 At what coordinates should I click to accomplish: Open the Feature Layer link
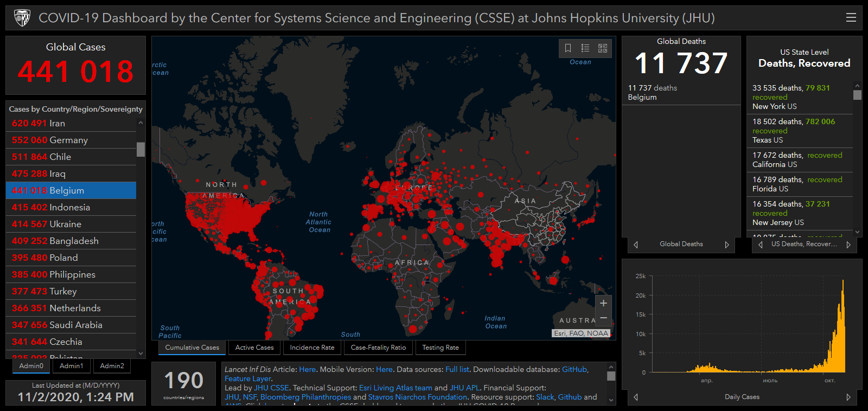[248, 378]
